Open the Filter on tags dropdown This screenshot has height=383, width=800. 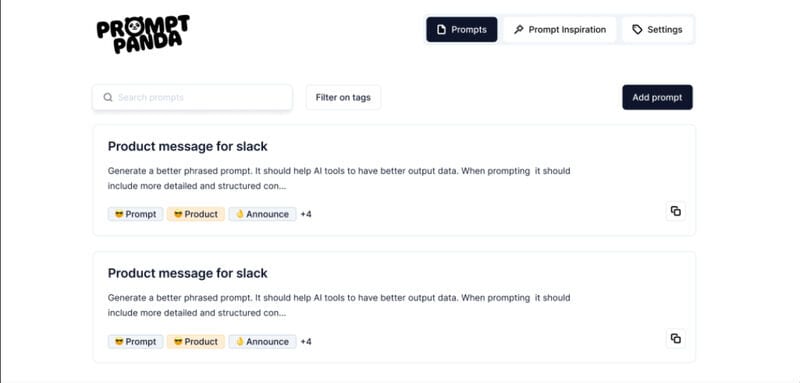343,97
